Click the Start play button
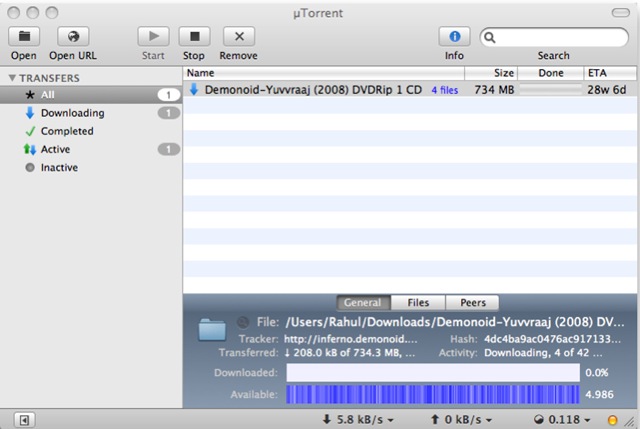The image size is (640, 429). [153, 37]
